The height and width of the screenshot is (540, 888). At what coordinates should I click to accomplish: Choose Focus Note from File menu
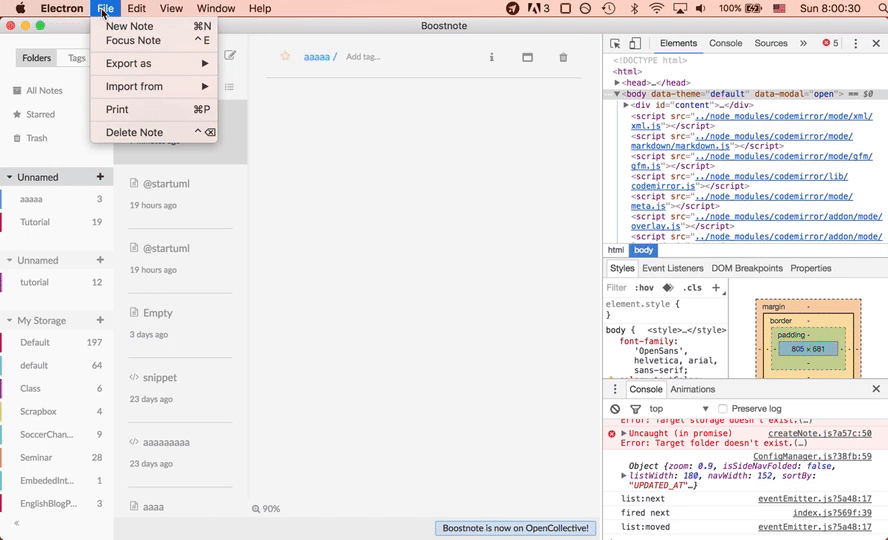153,41
